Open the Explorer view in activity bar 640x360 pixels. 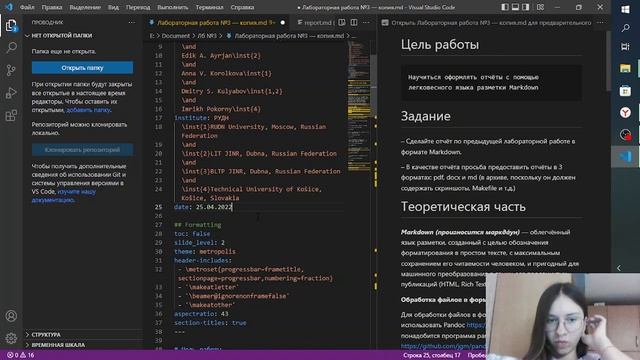[x=11, y=26]
